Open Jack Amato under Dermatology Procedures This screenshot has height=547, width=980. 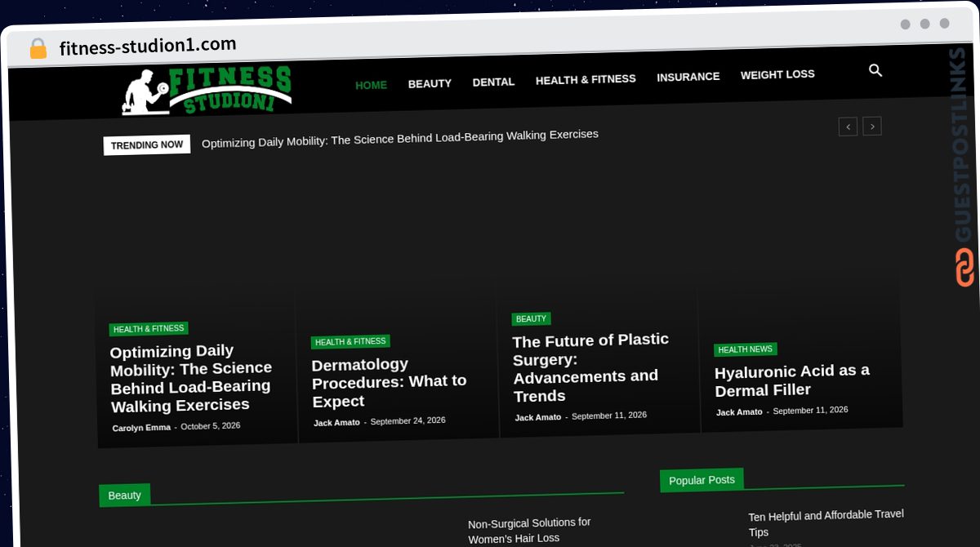click(x=336, y=423)
